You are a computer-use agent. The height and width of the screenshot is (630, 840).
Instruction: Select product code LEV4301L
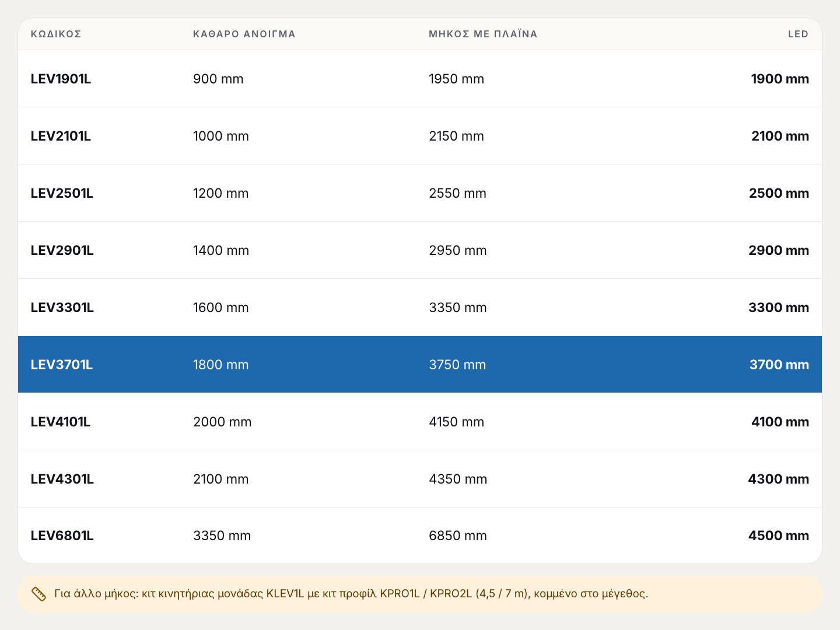(x=62, y=479)
